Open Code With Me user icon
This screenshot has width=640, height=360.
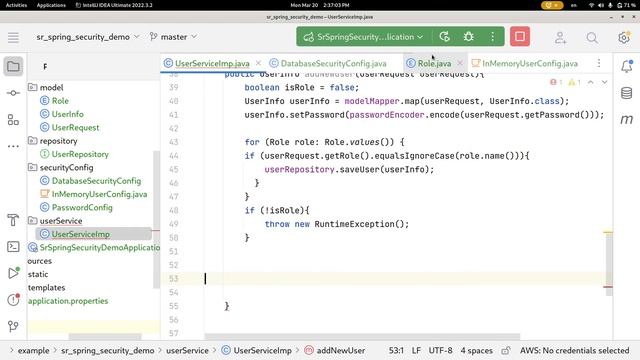[x=560, y=38]
